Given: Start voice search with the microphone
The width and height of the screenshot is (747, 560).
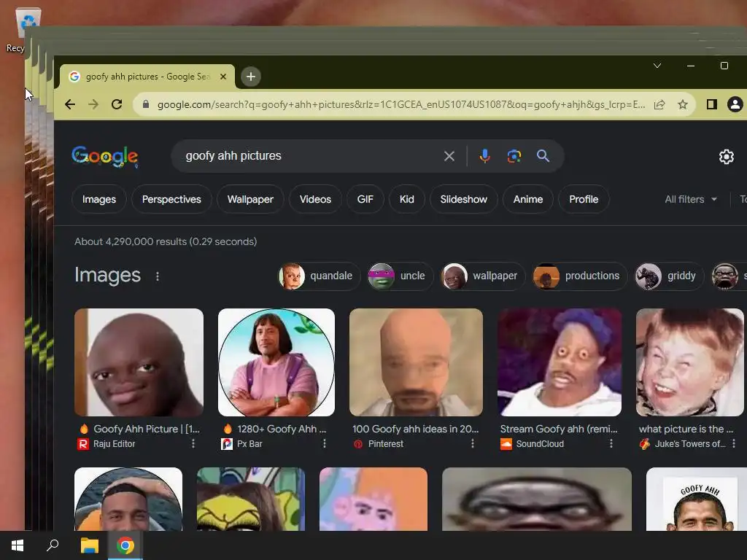Looking at the screenshot, I should (484, 156).
